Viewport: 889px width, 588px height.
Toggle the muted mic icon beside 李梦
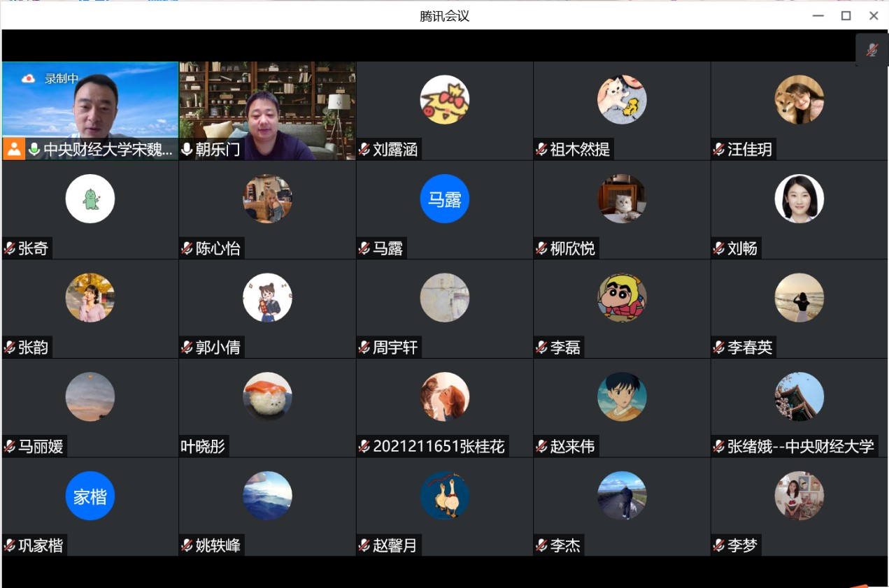coord(719,545)
